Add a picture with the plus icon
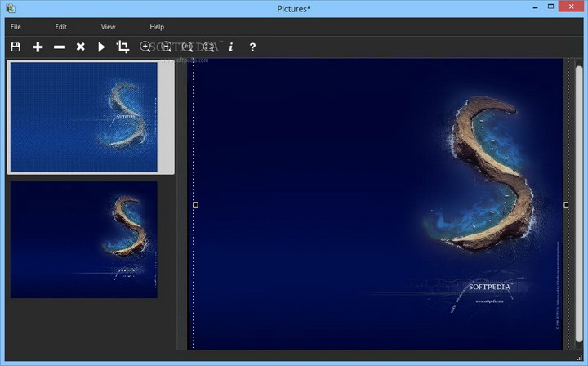This screenshot has width=588, height=366. click(x=38, y=47)
